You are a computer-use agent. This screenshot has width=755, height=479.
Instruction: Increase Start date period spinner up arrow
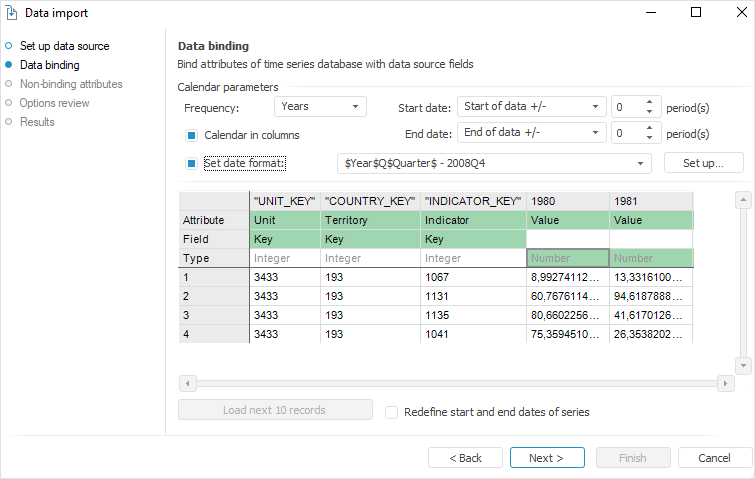[648, 102]
